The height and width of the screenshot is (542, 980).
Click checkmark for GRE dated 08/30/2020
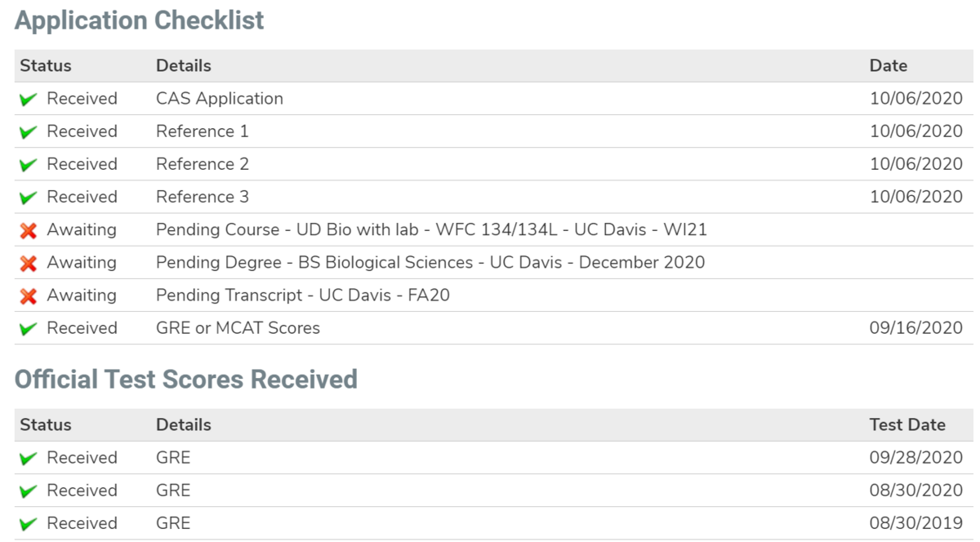point(29,491)
